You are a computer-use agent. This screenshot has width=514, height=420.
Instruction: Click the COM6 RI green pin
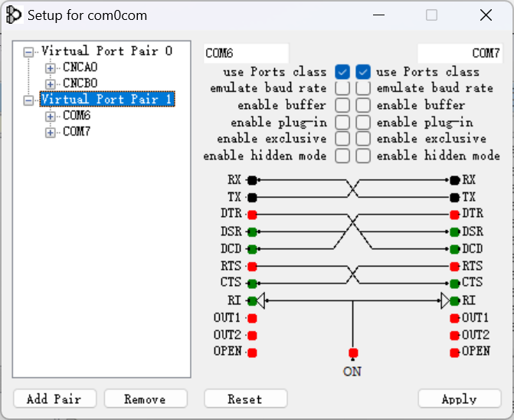(x=252, y=300)
